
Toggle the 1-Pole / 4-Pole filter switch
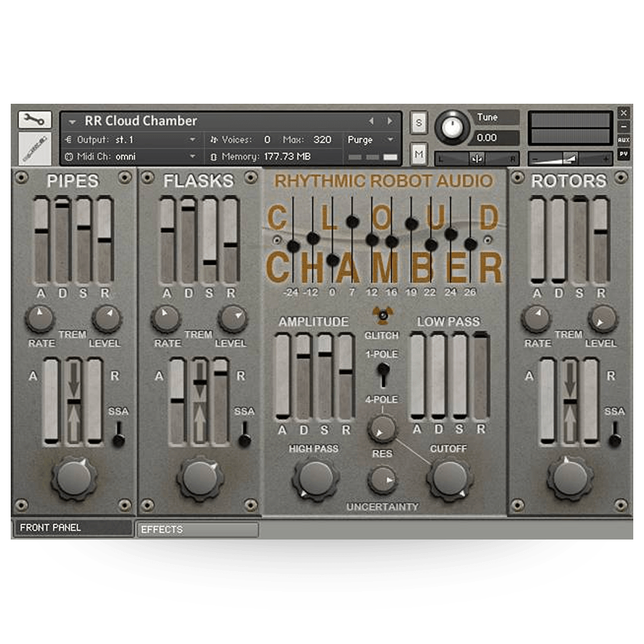point(383,375)
